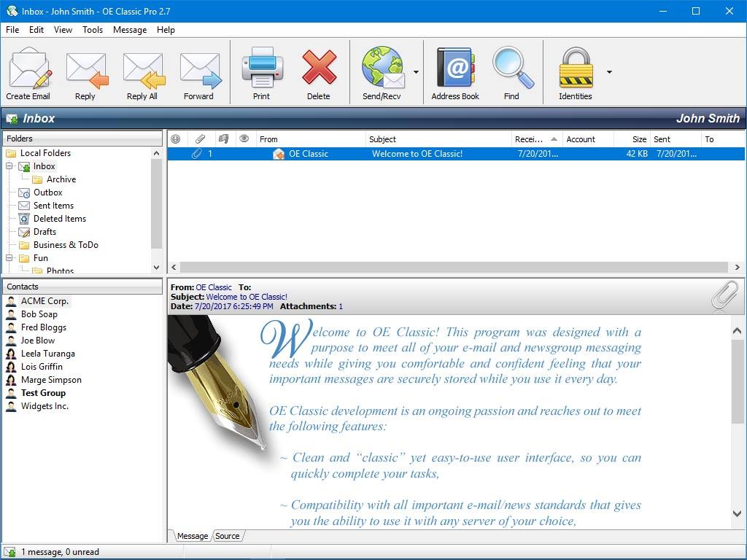This screenshot has width=747, height=560.
Task: Select the Marge Simpson contact
Action: pyautogui.click(x=51, y=380)
